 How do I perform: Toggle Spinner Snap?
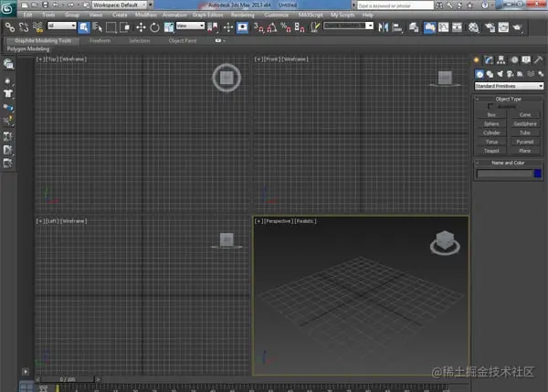click(300, 27)
